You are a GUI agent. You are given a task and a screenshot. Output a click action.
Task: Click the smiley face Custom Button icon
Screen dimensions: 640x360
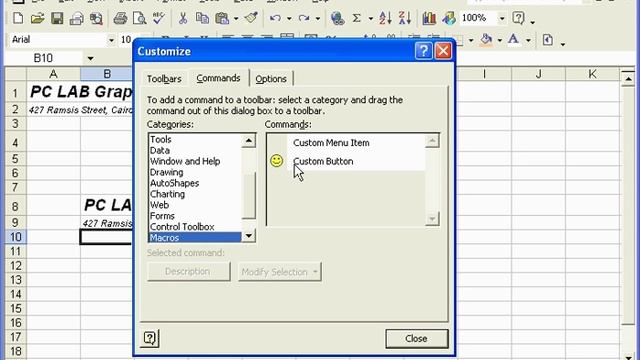277,161
